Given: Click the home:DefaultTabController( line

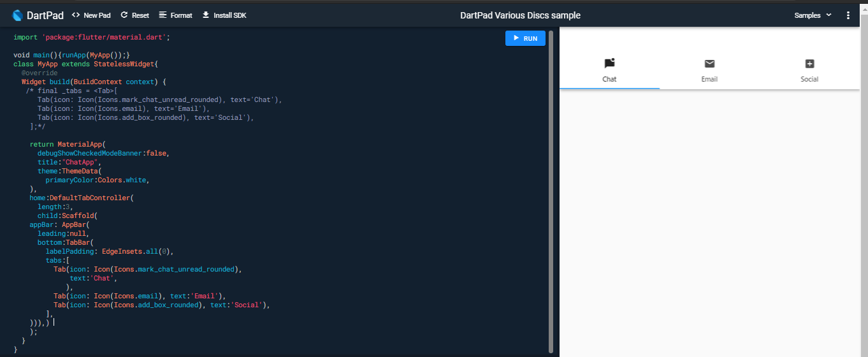Looking at the screenshot, I should pos(82,198).
